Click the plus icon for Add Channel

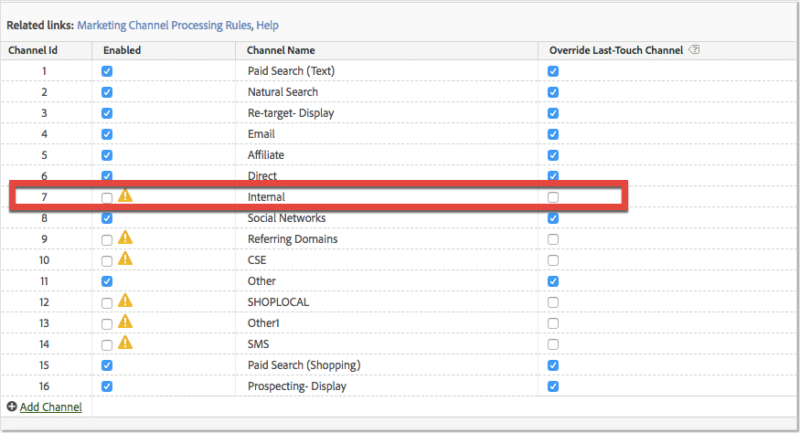pos(12,406)
